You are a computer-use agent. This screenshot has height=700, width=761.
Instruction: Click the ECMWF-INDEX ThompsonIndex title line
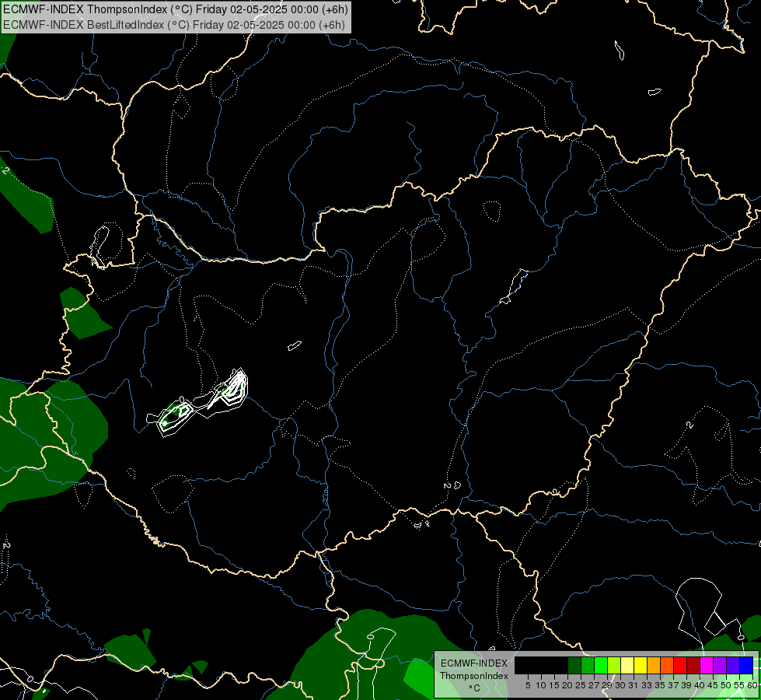[x=176, y=9]
